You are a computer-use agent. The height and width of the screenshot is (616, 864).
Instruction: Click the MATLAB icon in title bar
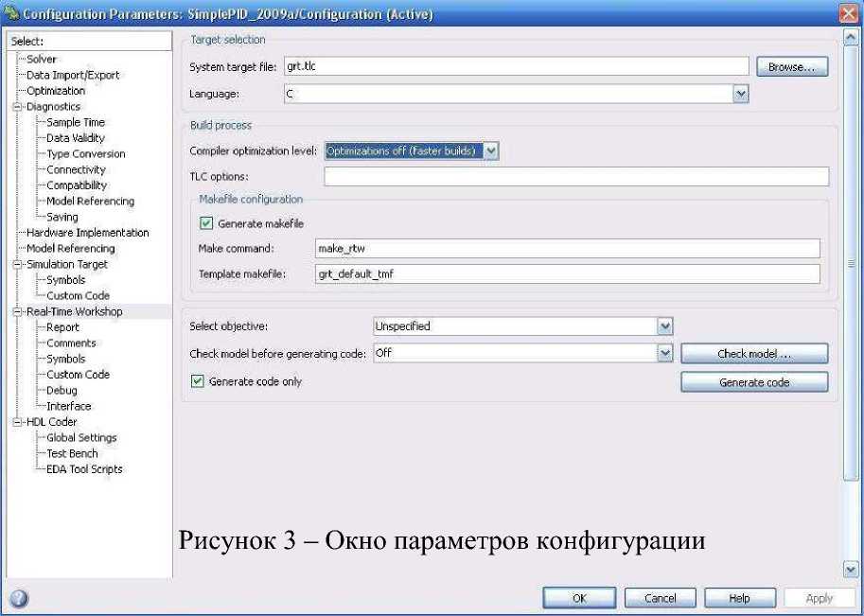(x=11, y=13)
